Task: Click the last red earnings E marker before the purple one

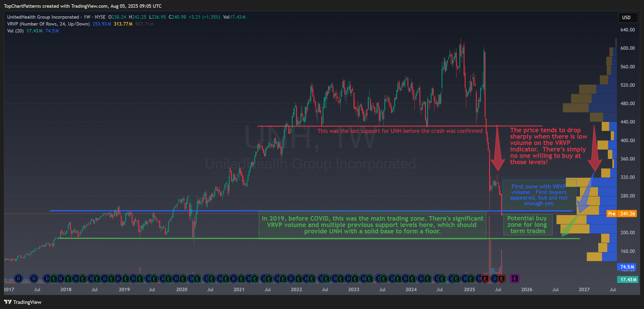Action: click(501, 279)
